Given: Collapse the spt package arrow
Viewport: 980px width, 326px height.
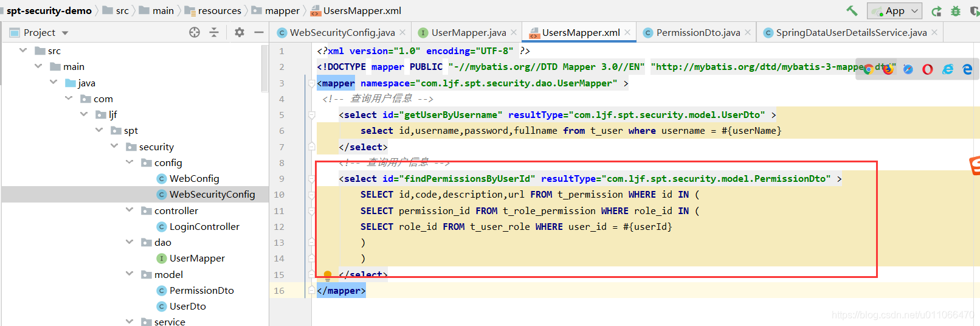Looking at the screenshot, I should click(99, 130).
